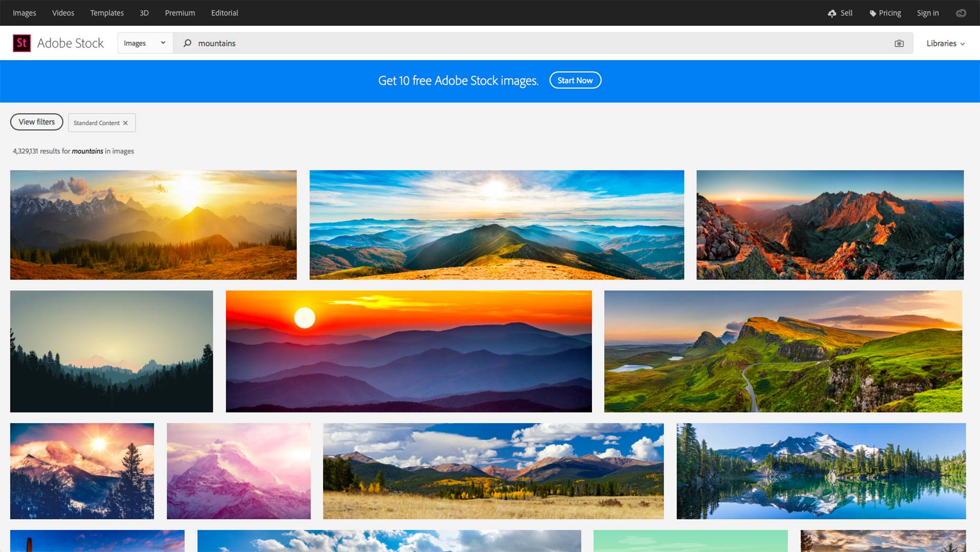Click the Pricing tag icon
The height and width of the screenshot is (552, 980).
point(873,13)
